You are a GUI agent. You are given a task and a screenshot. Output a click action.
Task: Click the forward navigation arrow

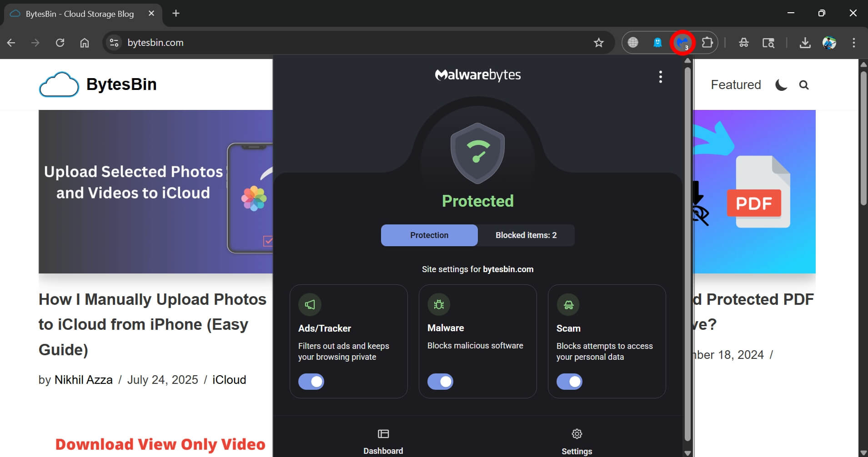coord(35,43)
